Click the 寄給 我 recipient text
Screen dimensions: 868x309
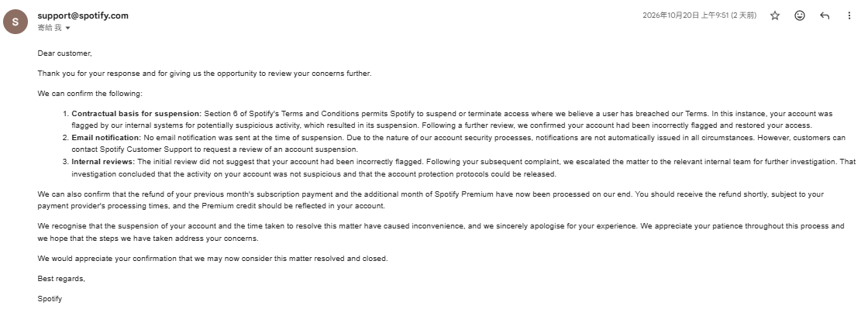coord(50,28)
